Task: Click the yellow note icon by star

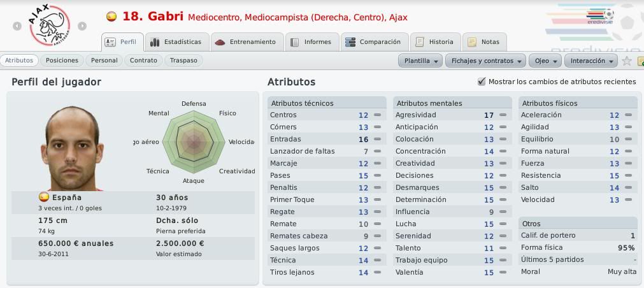Action: pos(641,61)
